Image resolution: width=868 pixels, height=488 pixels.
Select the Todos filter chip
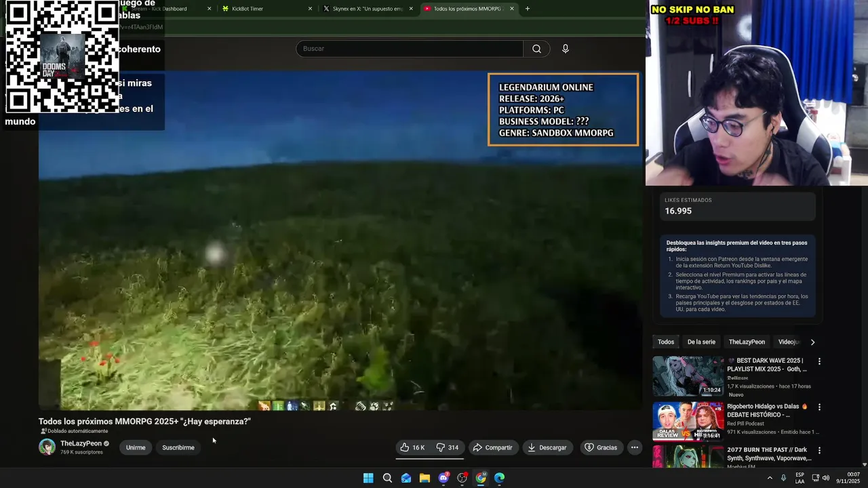(666, 342)
